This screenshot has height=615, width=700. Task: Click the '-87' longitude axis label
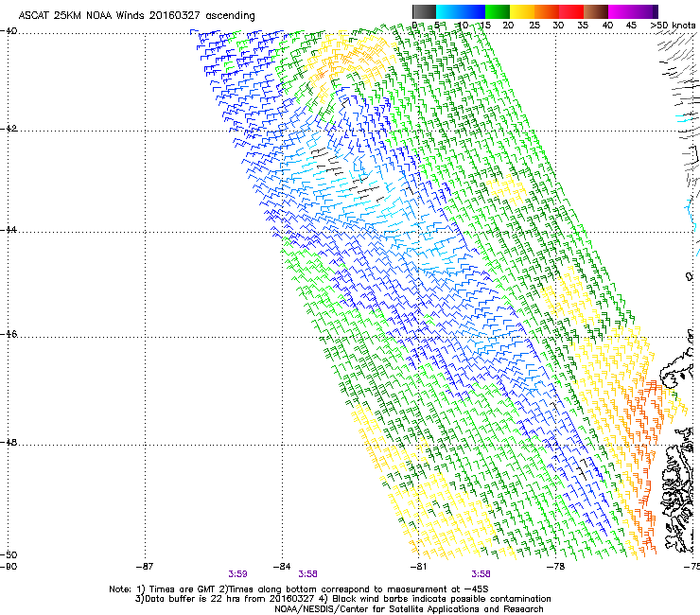145,567
